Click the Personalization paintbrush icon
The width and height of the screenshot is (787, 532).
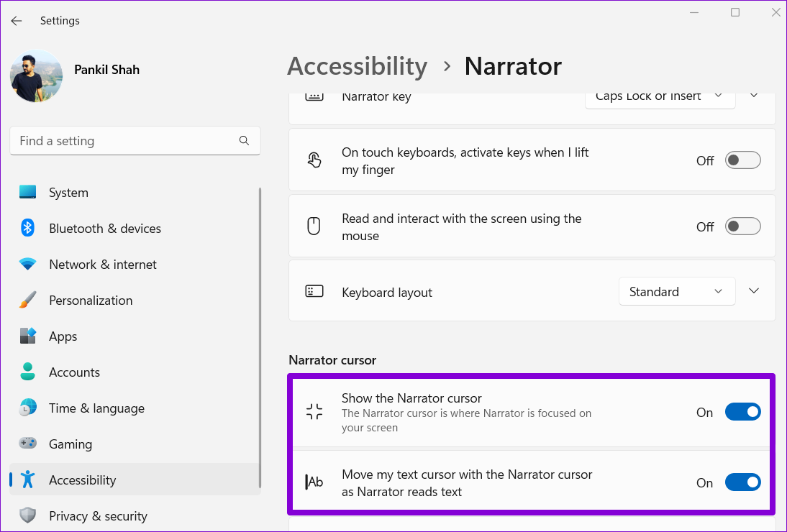27,300
